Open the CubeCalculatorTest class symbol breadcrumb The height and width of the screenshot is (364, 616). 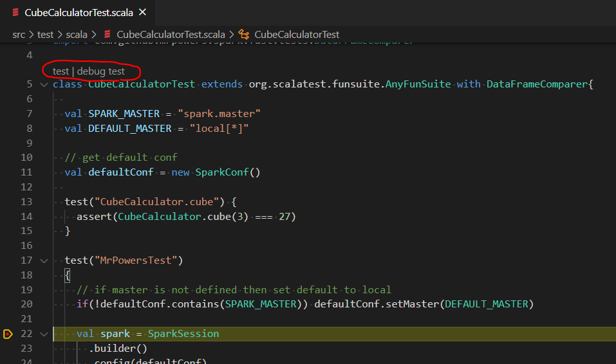(297, 35)
